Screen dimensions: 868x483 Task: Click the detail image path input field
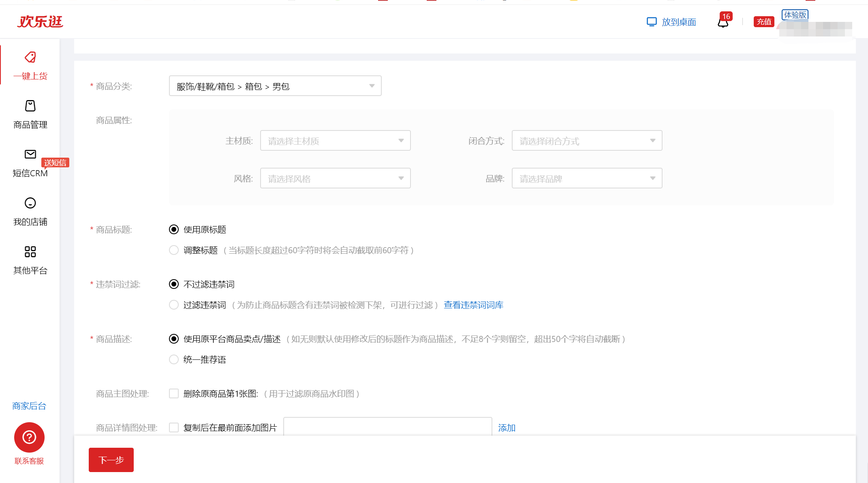point(387,427)
